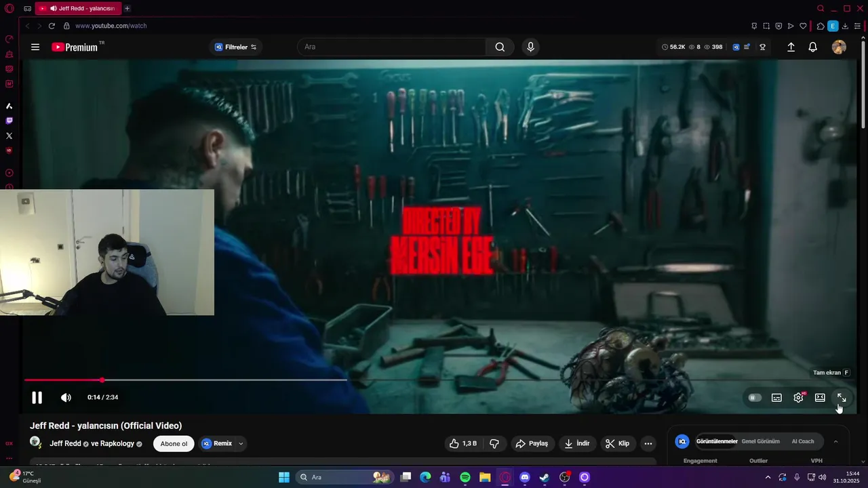Viewport: 868px width, 488px height.
Task: Toggle the autoplay switch in player controls
Action: click(x=754, y=398)
